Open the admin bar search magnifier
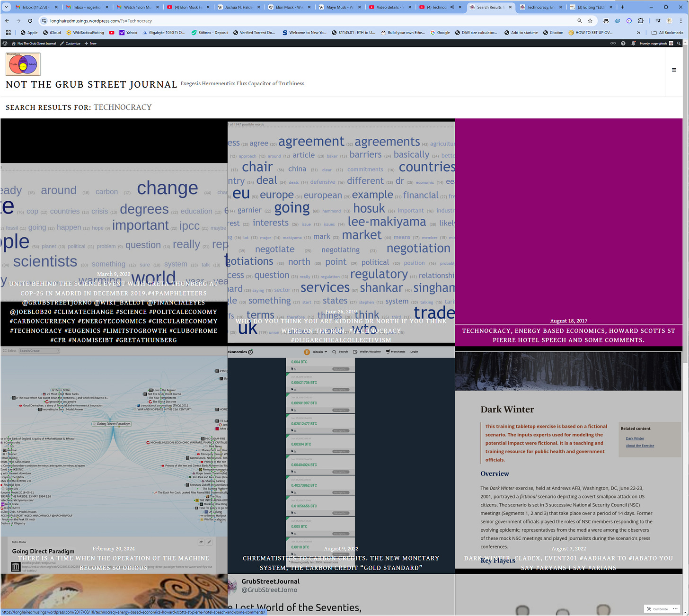The image size is (689, 616). point(679,43)
